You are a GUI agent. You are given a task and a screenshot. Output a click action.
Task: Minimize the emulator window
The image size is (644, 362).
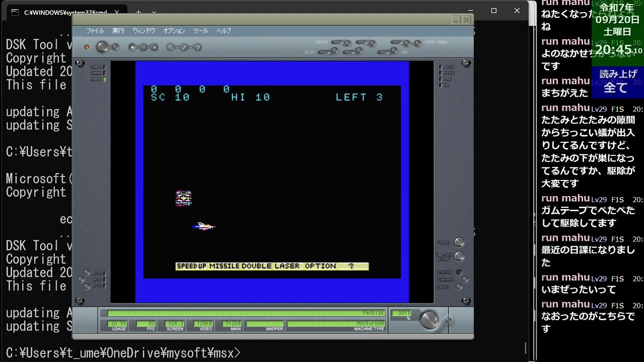click(x=455, y=20)
